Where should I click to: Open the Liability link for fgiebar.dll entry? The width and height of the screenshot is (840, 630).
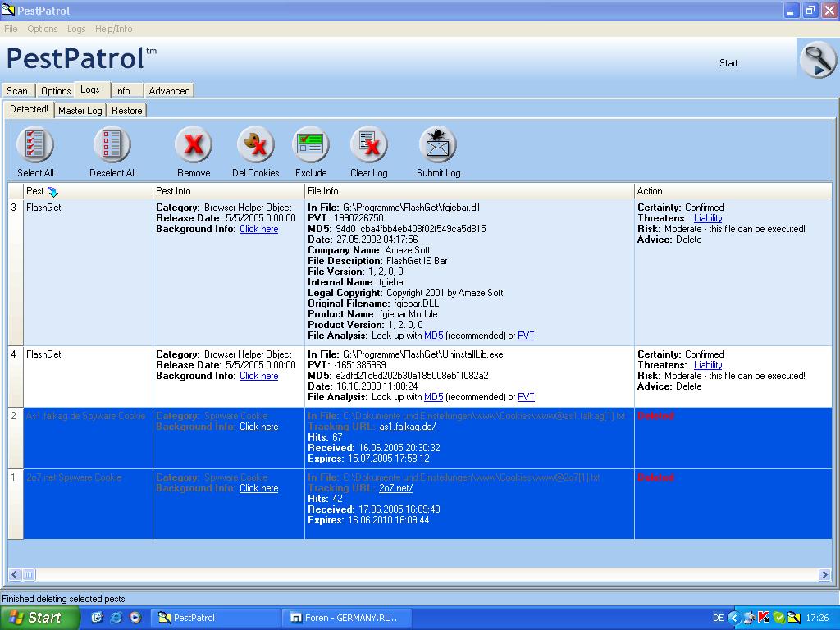708,218
